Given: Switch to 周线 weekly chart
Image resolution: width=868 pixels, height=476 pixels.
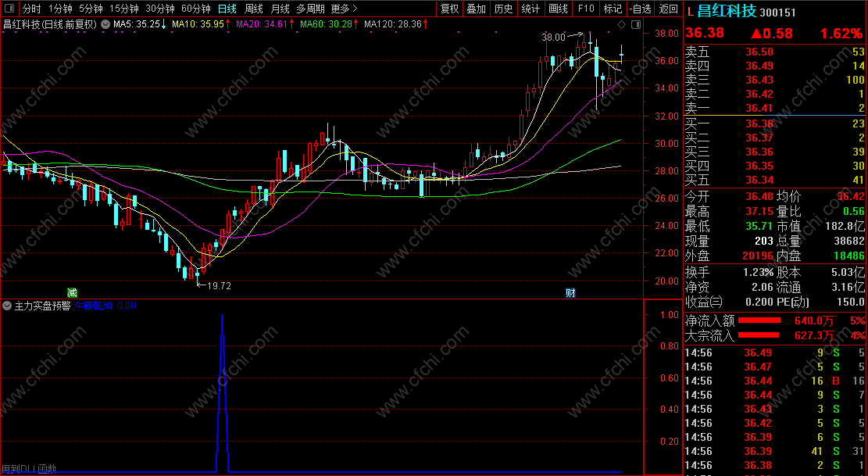Looking at the screenshot, I should pyautogui.click(x=254, y=9).
